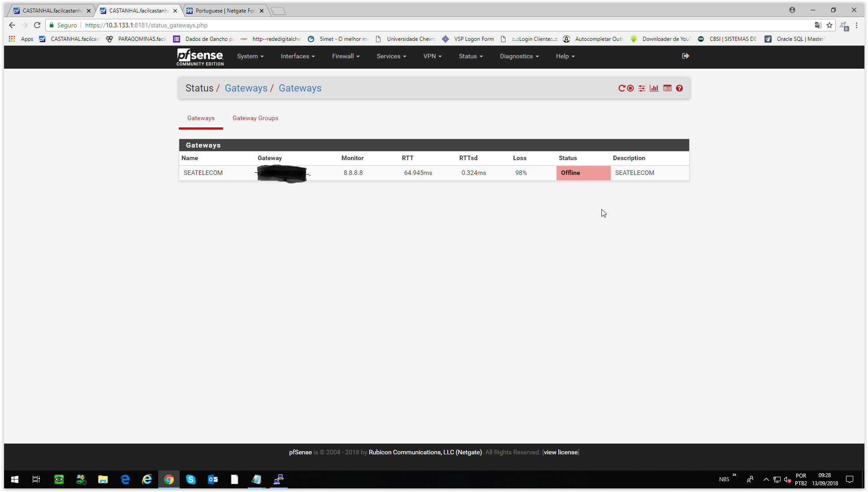
Task: Click the red help question mark icon
Action: click(x=679, y=88)
